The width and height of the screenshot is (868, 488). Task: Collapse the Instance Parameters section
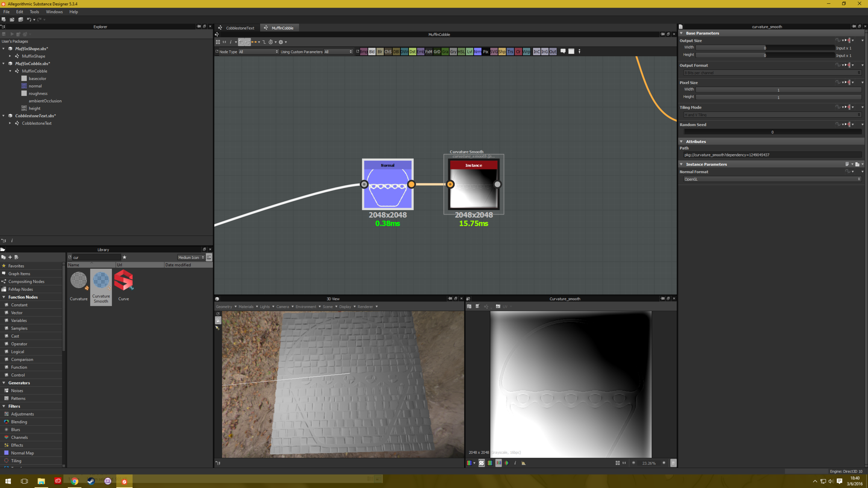point(681,164)
